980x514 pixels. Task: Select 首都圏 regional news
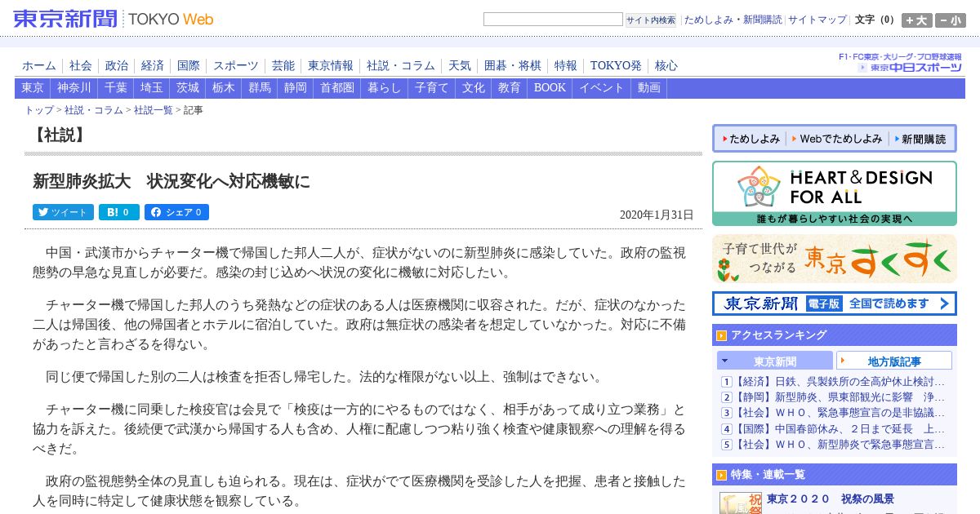coord(337,88)
